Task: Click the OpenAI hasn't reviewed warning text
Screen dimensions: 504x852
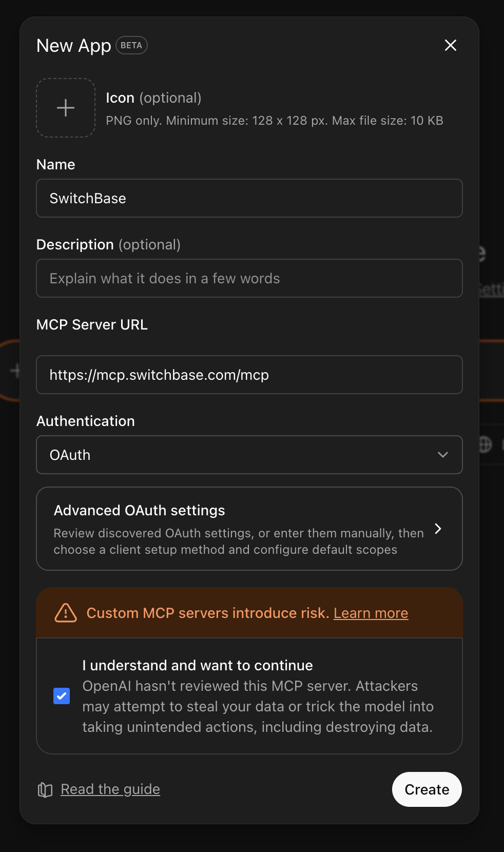Action: coord(258,706)
